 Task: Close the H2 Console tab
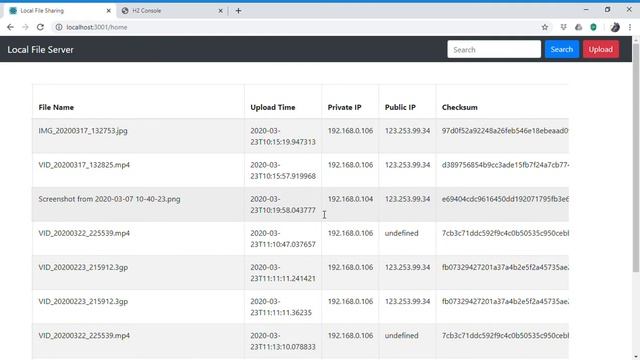click(x=220, y=11)
